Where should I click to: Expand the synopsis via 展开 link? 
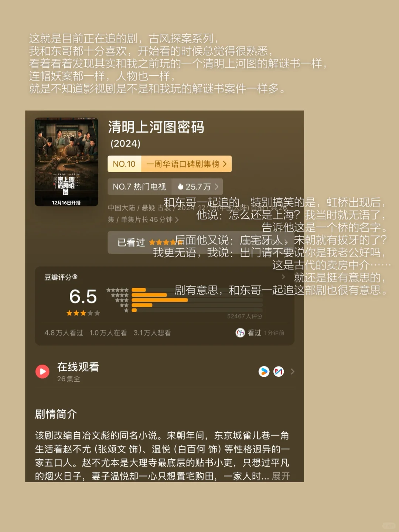click(x=281, y=476)
